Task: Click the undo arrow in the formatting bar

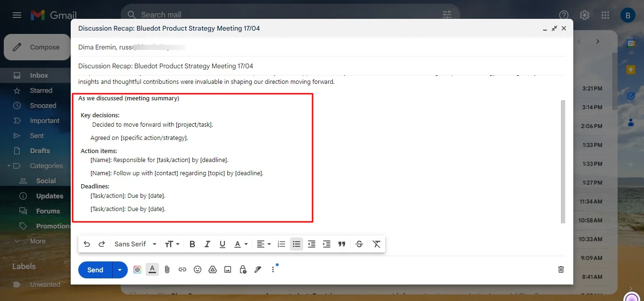Action: pos(87,244)
